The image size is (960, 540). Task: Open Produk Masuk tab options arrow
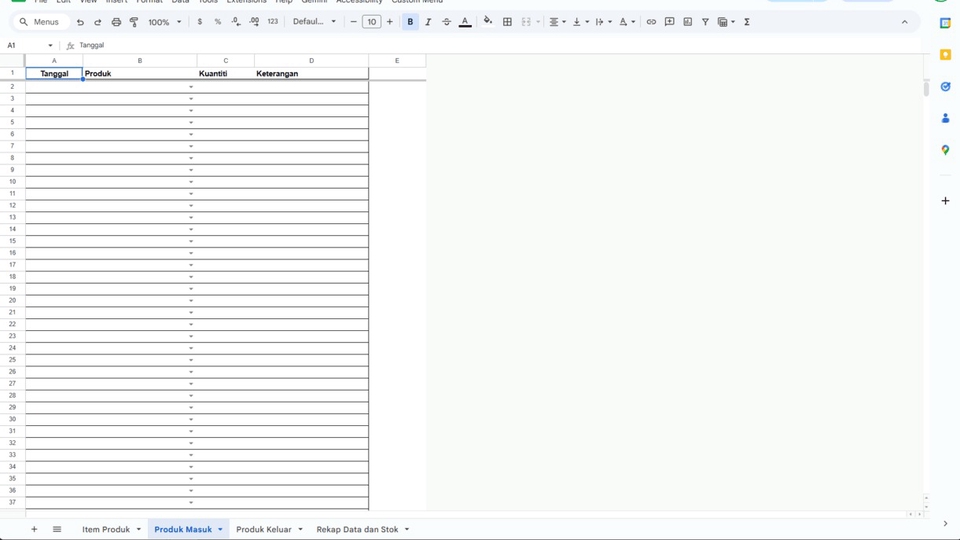(220, 529)
